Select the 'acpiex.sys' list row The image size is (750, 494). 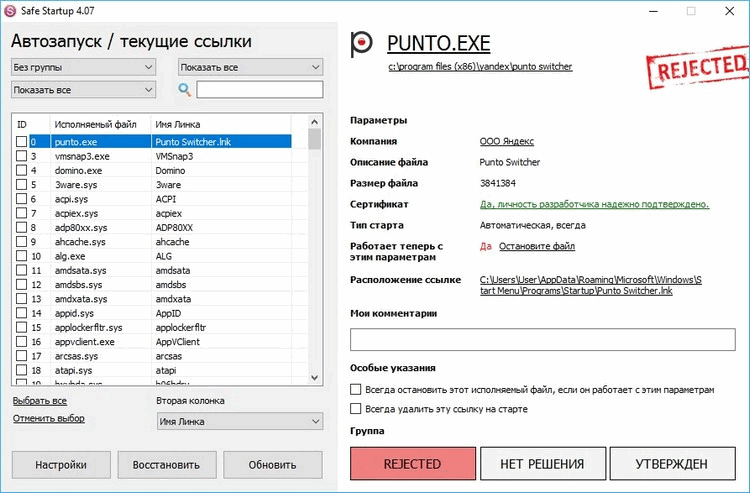[153, 213]
